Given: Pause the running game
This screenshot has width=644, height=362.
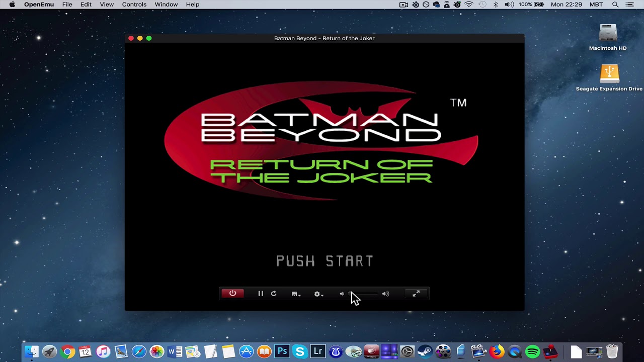Looking at the screenshot, I should pos(261,294).
